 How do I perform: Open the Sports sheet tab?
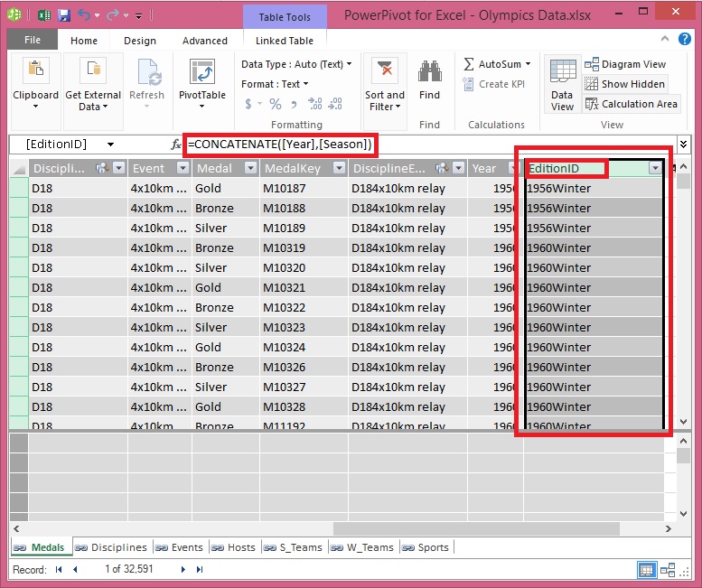426,547
